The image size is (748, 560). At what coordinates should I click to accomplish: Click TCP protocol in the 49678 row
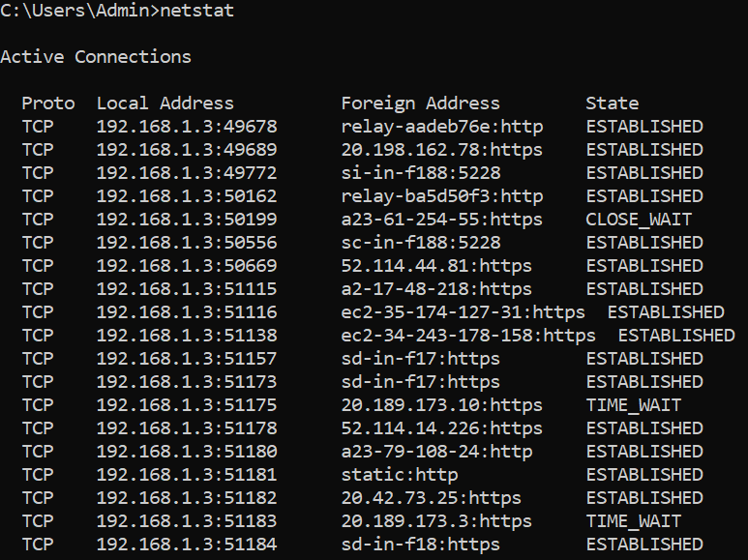click(38, 127)
